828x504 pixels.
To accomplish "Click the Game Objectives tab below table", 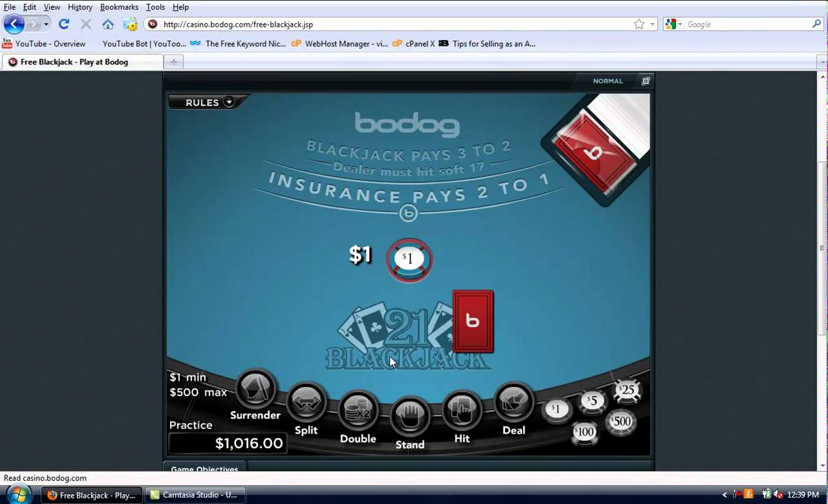I will [205, 467].
